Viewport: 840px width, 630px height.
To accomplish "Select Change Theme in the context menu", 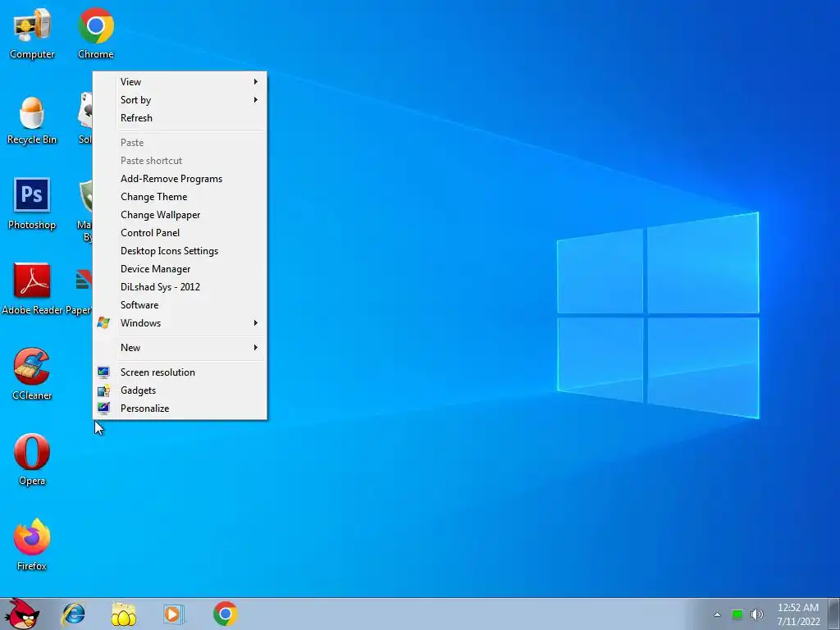I will 180,197.
